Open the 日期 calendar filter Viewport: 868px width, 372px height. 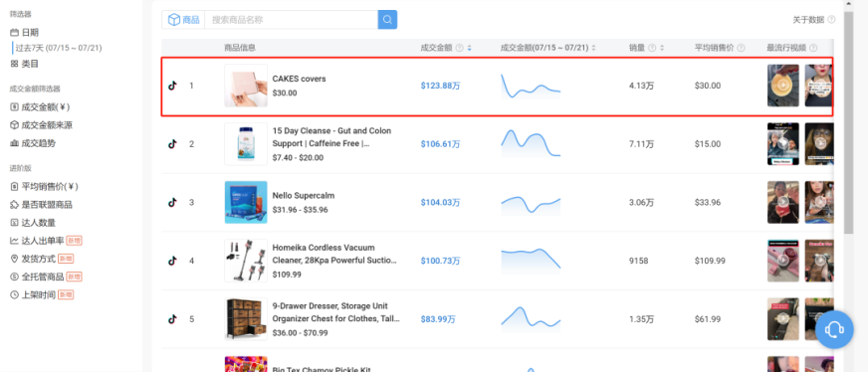(x=24, y=32)
